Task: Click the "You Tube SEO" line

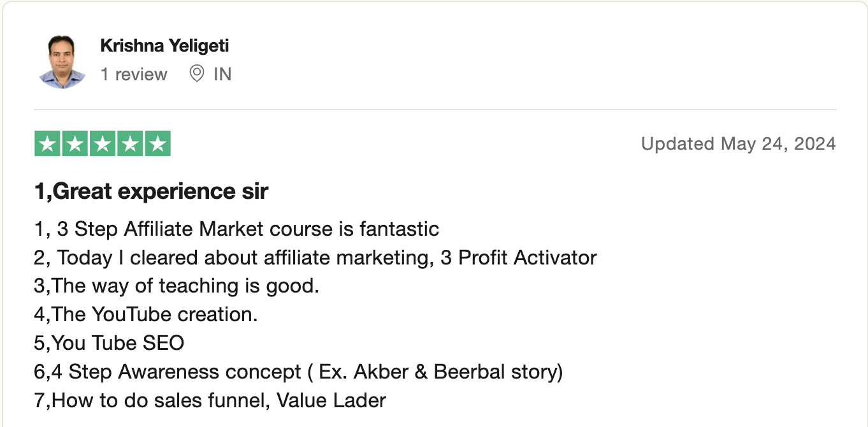Action: point(109,344)
